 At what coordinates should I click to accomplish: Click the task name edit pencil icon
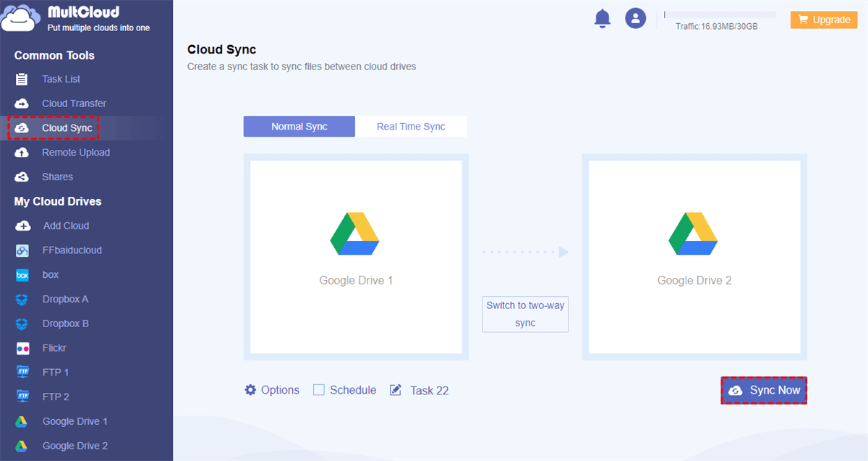click(x=396, y=390)
